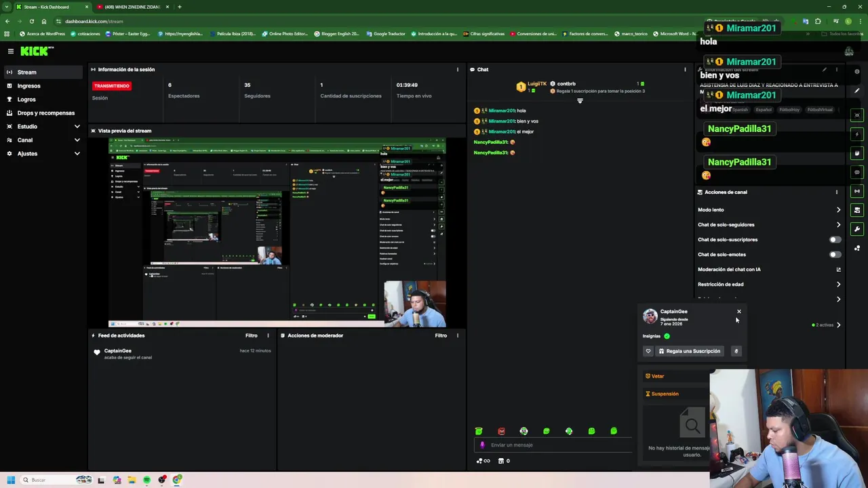
Task: Click the points infinity icon below chat
Action: click(483, 461)
